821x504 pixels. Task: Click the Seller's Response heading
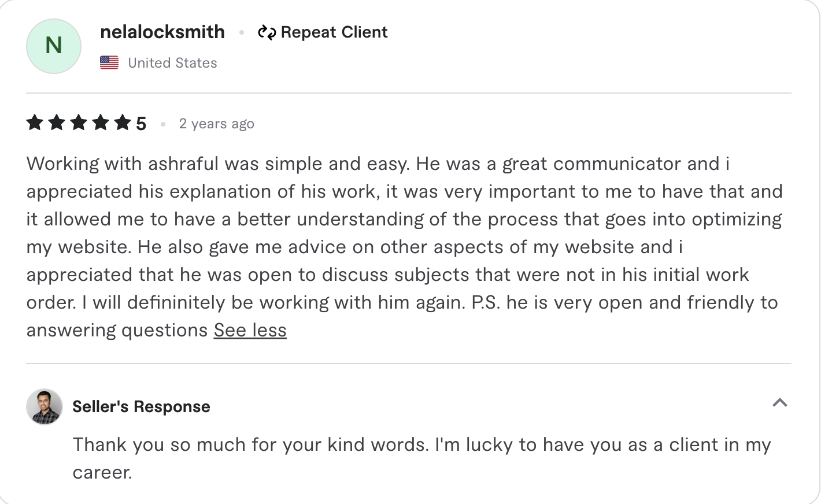(x=141, y=406)
